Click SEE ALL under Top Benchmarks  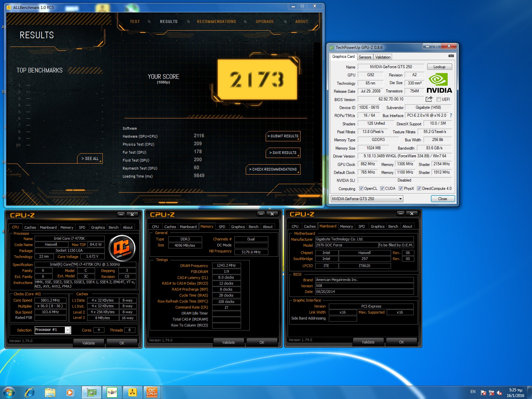tap(90, 159)
